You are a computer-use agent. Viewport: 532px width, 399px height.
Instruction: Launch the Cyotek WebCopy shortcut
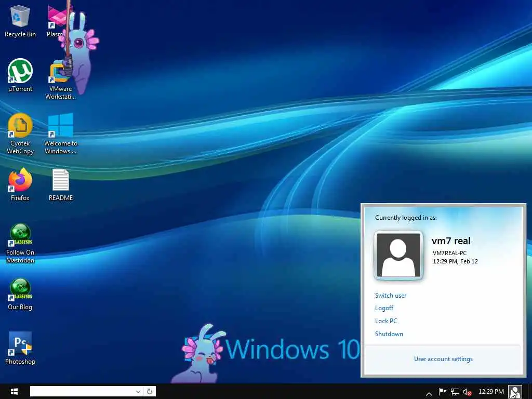(20, 134)
